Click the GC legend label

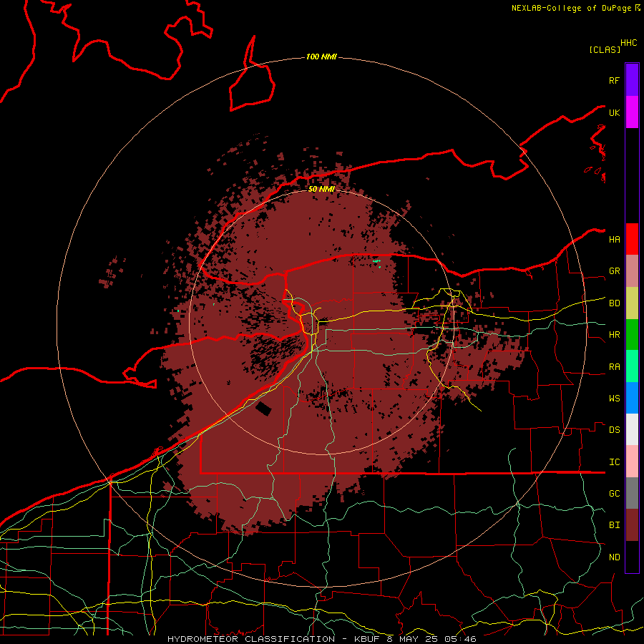coord(614,494)
